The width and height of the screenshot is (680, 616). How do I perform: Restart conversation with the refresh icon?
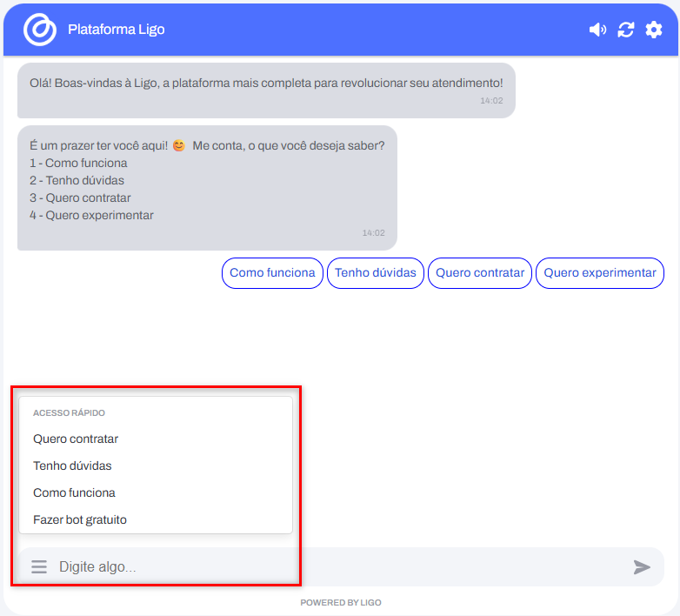click(626, 30)
